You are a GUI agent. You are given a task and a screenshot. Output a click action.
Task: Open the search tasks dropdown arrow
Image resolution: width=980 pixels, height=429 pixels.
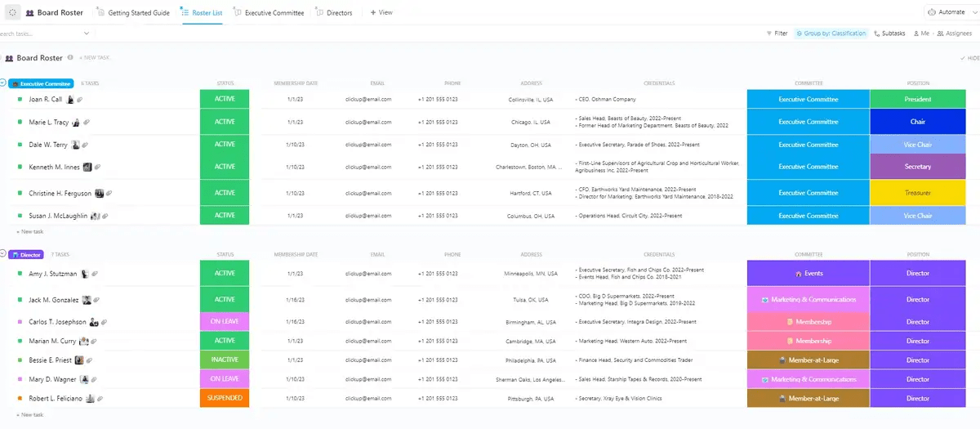pyautogui.click(x=87, y=34)
